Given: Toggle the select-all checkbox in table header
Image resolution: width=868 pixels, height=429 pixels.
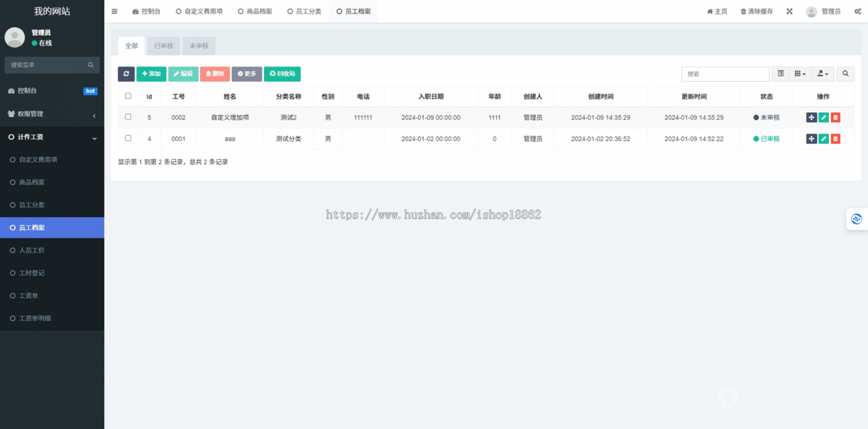Looking at the screenshot, I should pos(128,95).
